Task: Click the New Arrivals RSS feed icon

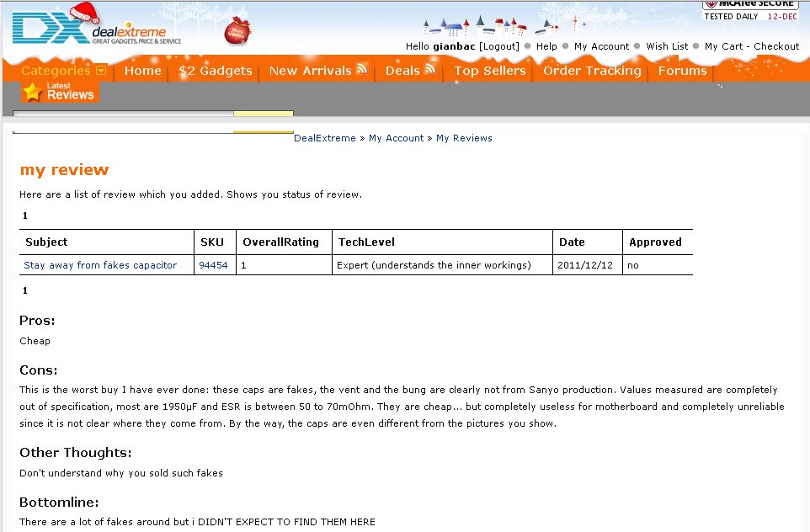Action: point(361,69)
